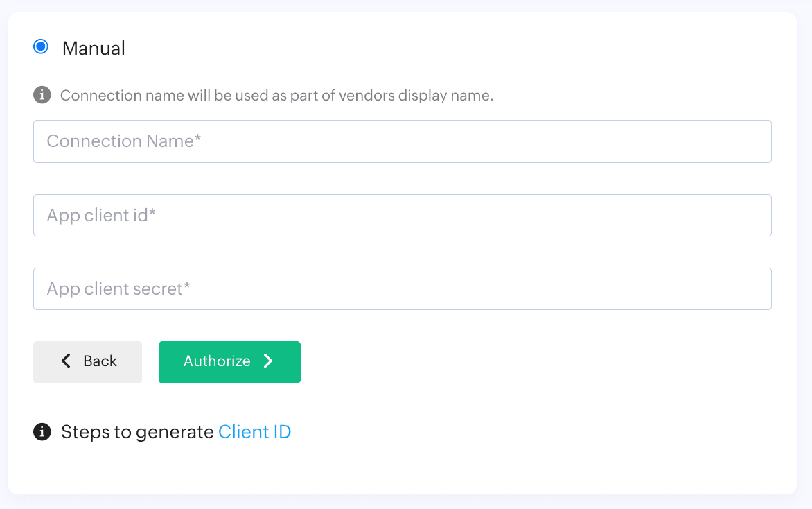This screenshot has height=509, width=812.
Task: Click the 'Connection Name*' placeholder text
Action: click(x=123, y=141)
